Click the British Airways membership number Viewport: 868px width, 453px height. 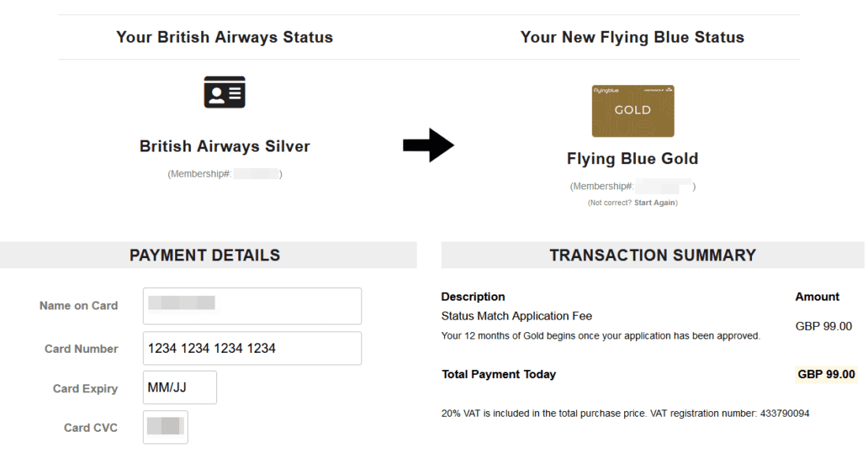pos(256,174)
